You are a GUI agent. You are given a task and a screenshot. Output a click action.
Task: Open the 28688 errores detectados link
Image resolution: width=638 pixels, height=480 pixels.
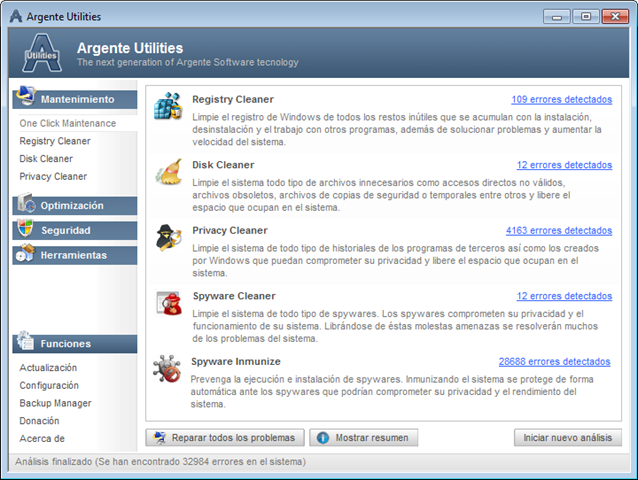[555, 361]
